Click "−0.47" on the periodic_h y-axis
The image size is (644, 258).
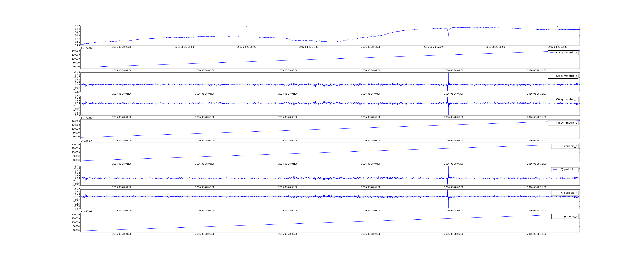click(77, 189)
